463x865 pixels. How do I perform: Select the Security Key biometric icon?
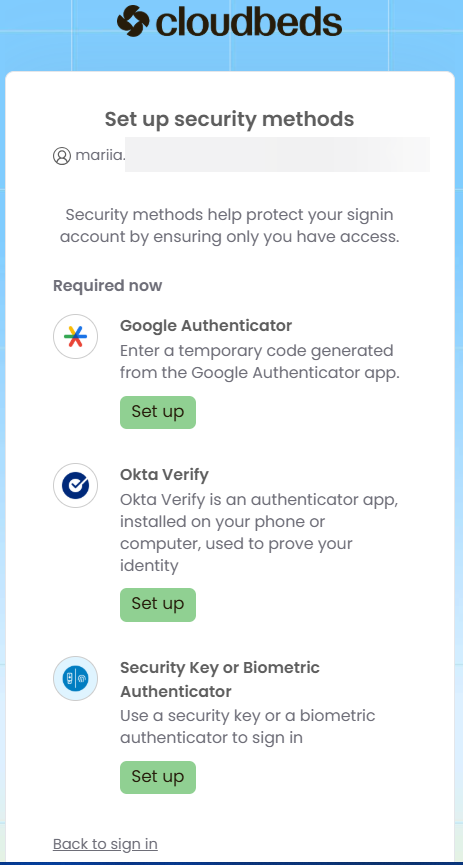coord(76,679)
